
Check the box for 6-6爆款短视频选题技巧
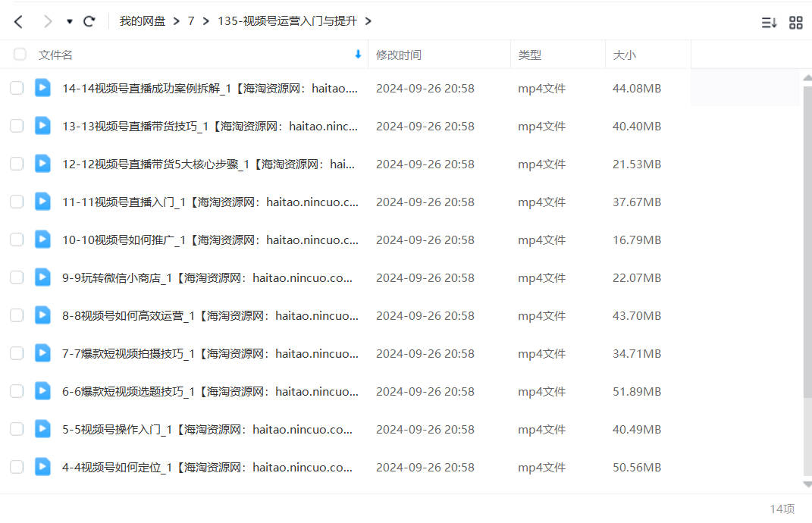click(x=17, y=391)
